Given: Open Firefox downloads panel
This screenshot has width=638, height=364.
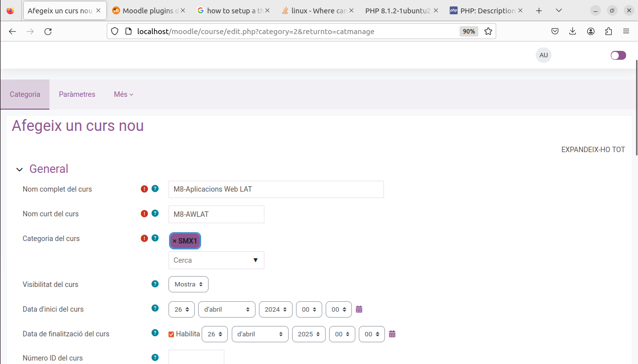Looking at the screenshot, I should click(572, 31).
